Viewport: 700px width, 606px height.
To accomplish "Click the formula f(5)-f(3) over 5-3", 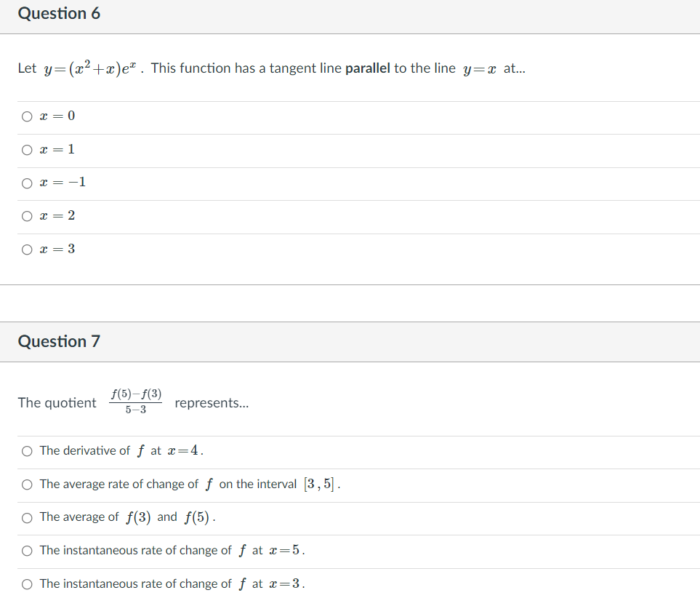I will point(135,401).
